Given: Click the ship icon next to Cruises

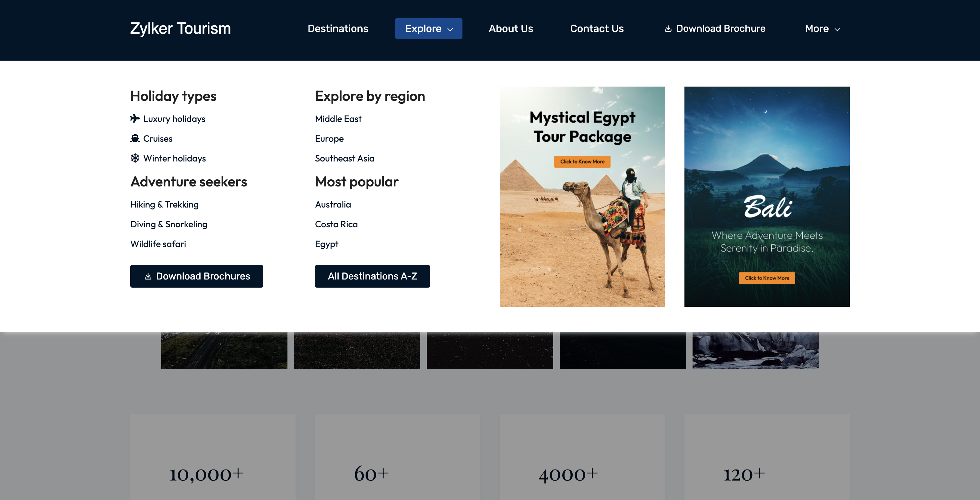Looking at the screenshot, I should pos(135,138).
